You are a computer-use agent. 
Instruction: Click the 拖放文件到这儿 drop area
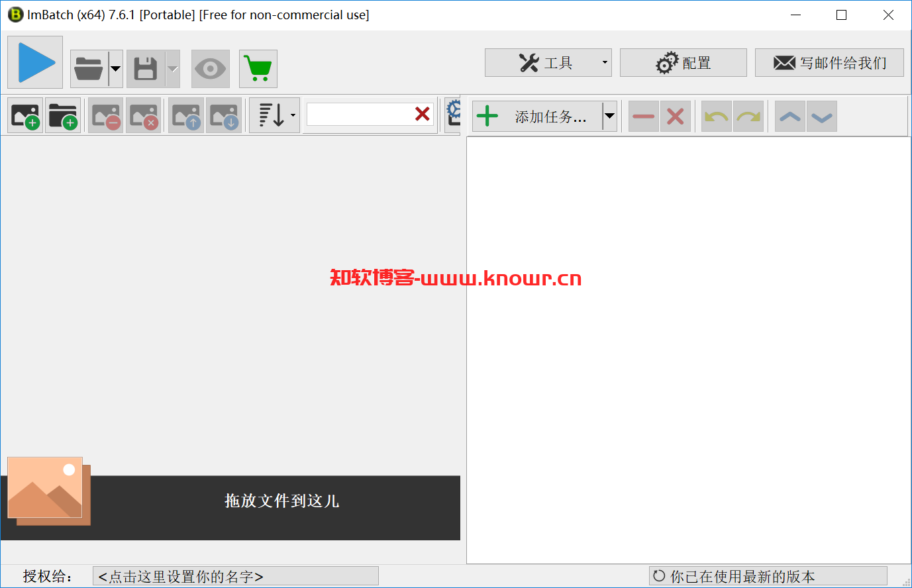[x=230, y=508]
